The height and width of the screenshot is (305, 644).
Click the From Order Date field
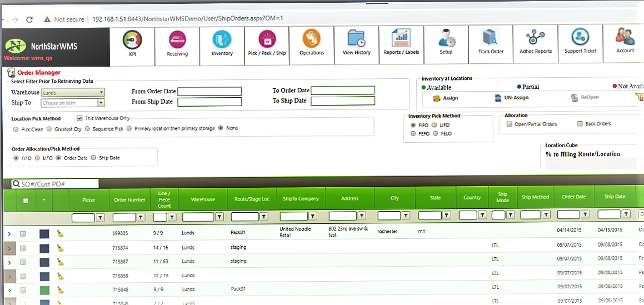pyautogui.click(x=209, y=91)
